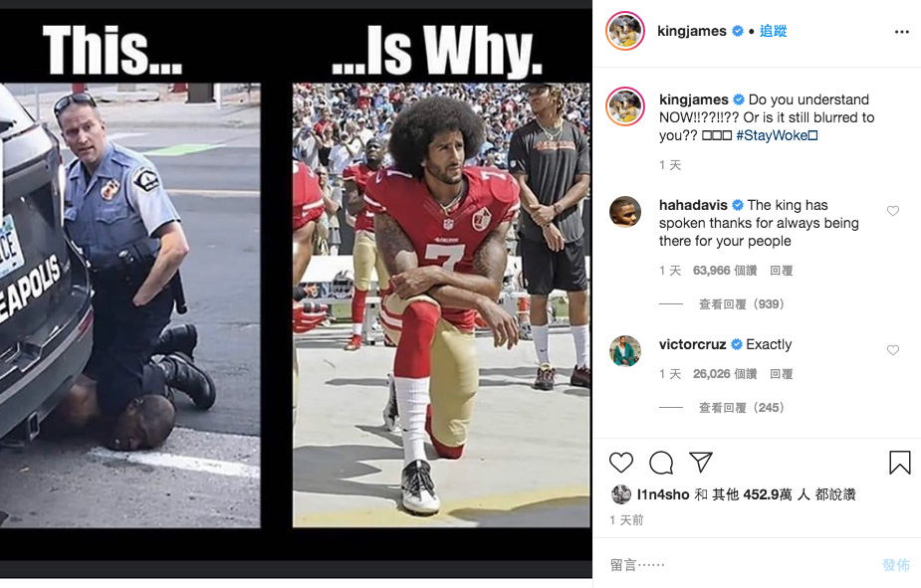
Task: Reply to hahadavis's comment via 回覆
Action: point(782,271)
